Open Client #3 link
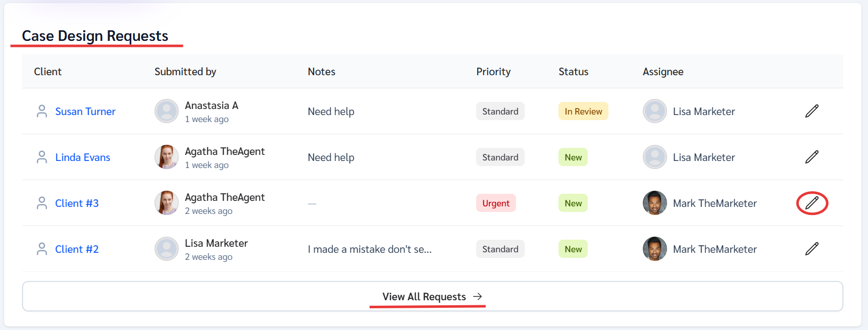This screenshot has width=868, height=330. (77, 203)
